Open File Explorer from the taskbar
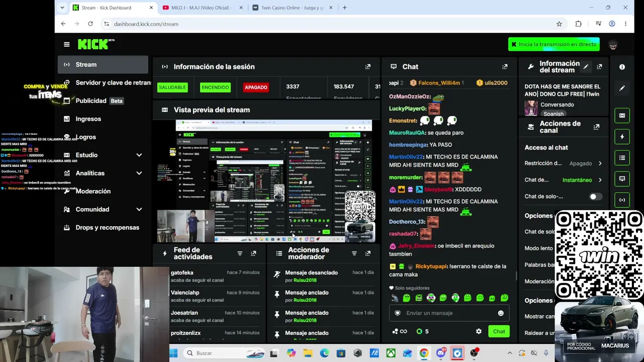 tap(307, 353)
